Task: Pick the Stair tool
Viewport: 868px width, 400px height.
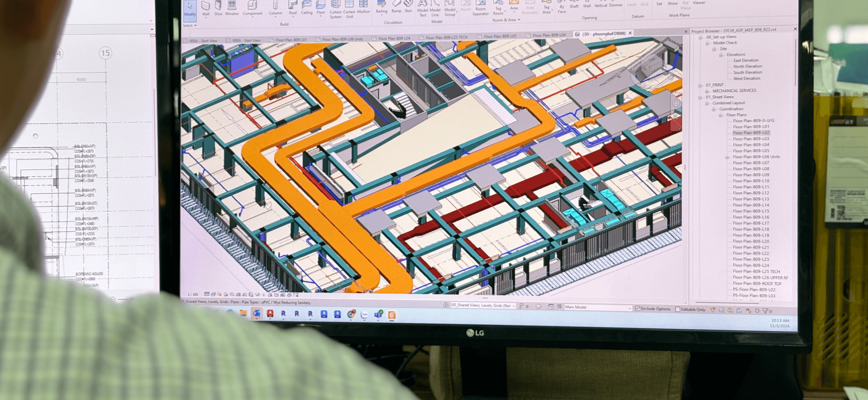Action: click(408, 7)
